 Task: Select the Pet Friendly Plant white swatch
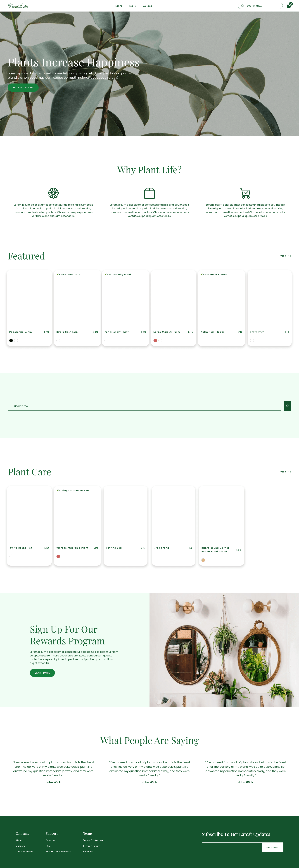click(106, 341)
